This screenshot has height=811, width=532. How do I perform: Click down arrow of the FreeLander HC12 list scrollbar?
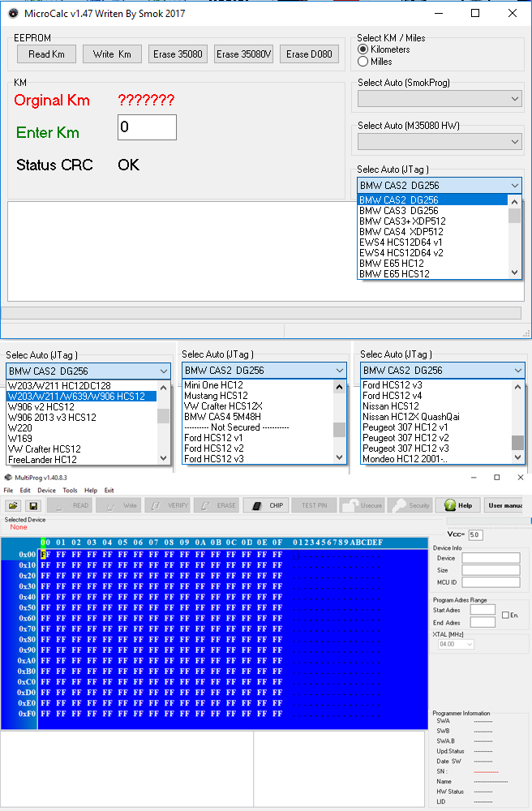(x=163, y=457)
